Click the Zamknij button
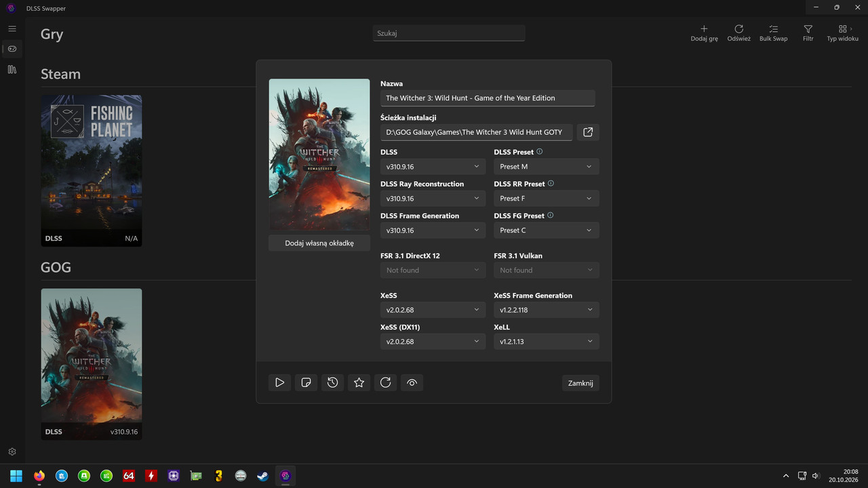Viewport: 868px width, 488px height. [x=580, y=383]
